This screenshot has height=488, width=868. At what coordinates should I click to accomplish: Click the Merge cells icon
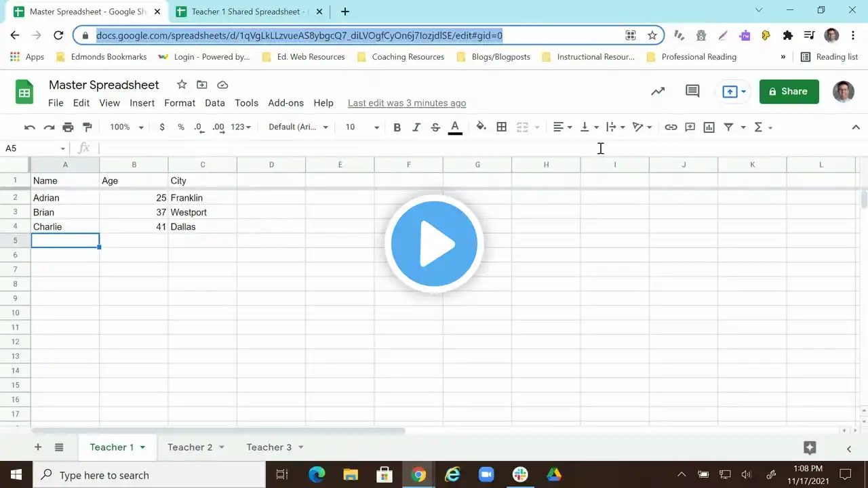[x=522, y=127]
